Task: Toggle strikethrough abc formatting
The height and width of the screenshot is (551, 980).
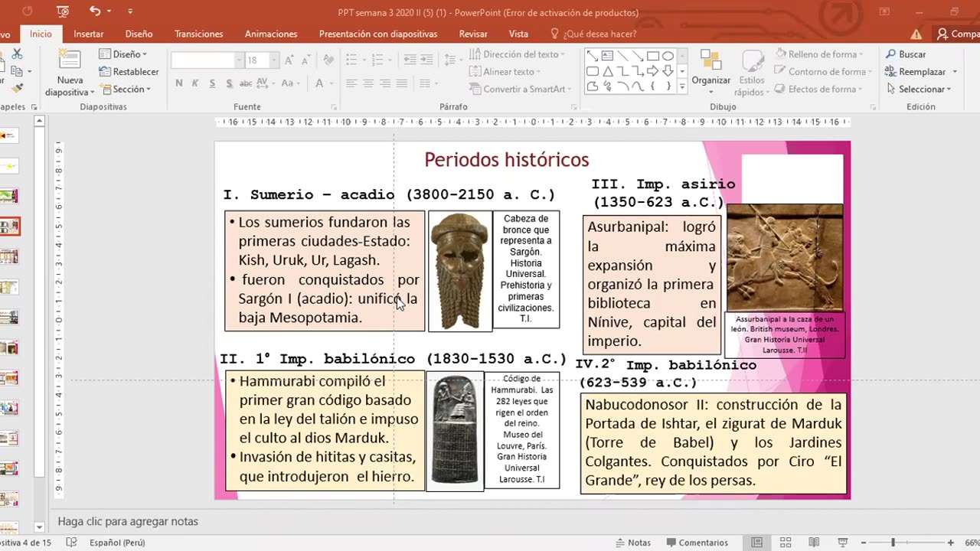Action: 246,83
